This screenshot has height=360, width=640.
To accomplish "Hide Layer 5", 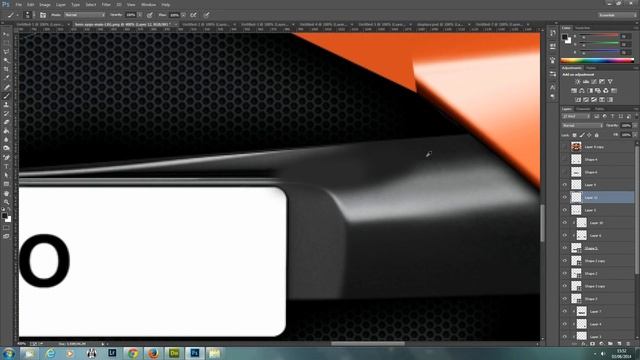I will 565,210.
